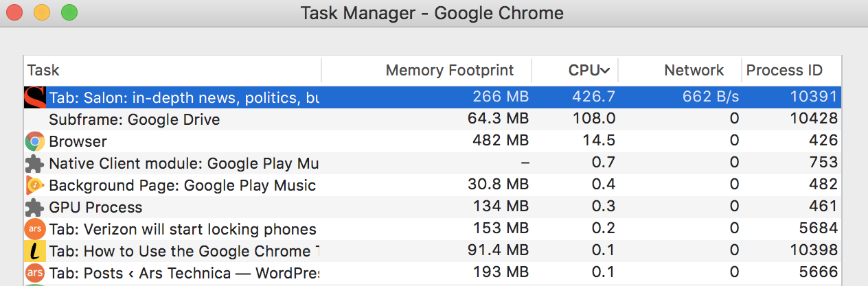Click the yellow minimize window button

click(x=42, y=12)
